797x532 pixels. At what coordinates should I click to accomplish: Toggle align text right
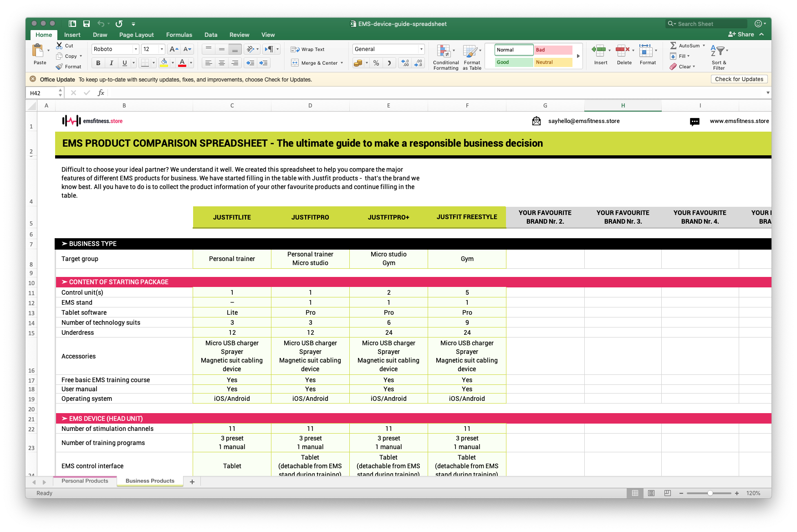pyautogui.click(x=235, y=63)
